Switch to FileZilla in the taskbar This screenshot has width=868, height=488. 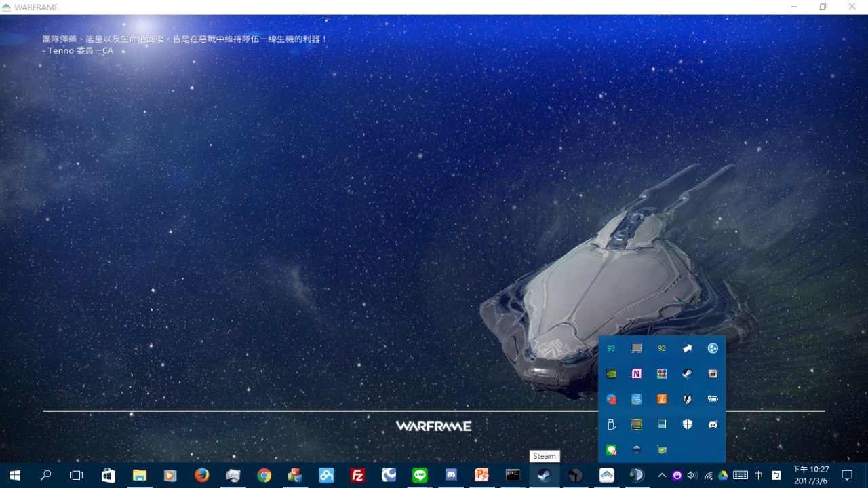pyautogui.click(x=357, y=476)
